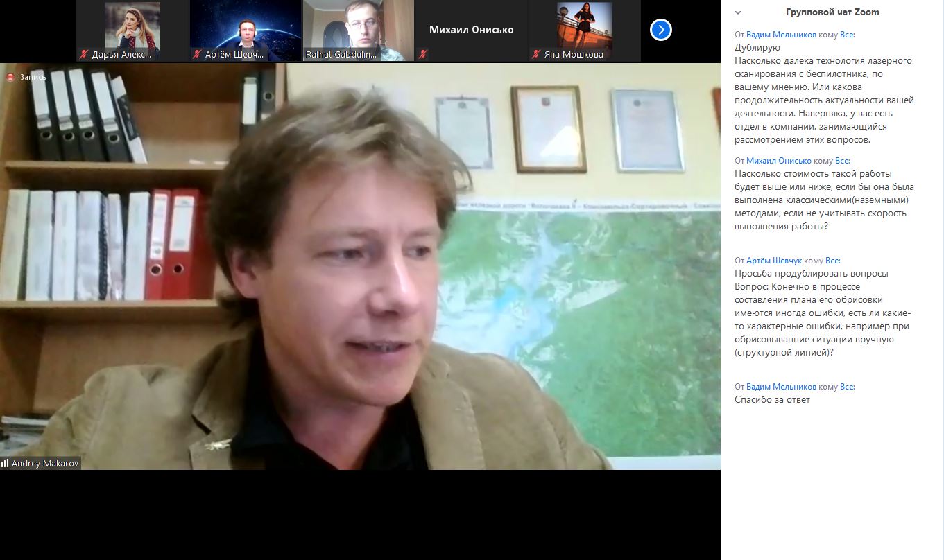Collapse the Групповой чат Zoom panel chevron
The width and height of the screenshot is (944, 560).
click(738, 12)
